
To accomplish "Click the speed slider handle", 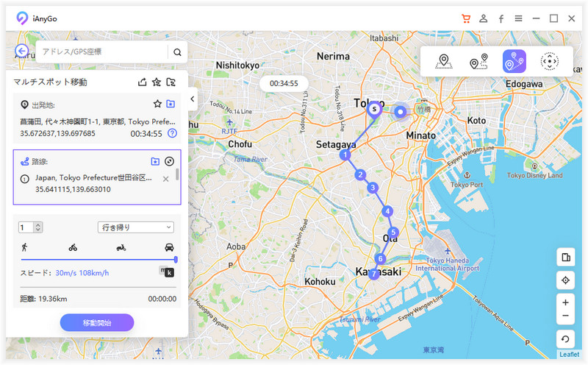I will click(x=176, y=259).
